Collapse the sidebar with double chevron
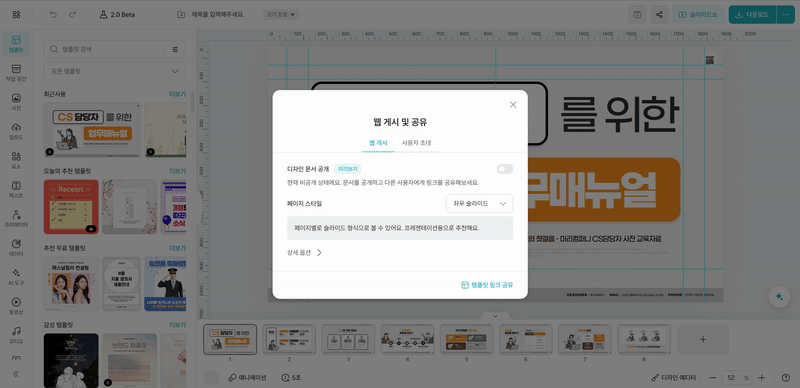 click(x=16, y=374)
